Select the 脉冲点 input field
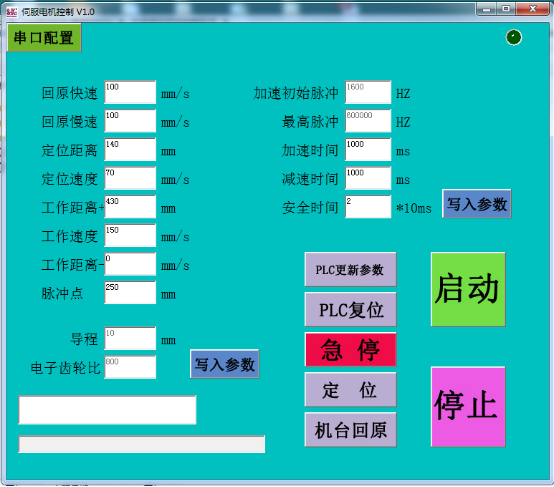554x487 pixels. click(130, 292)
